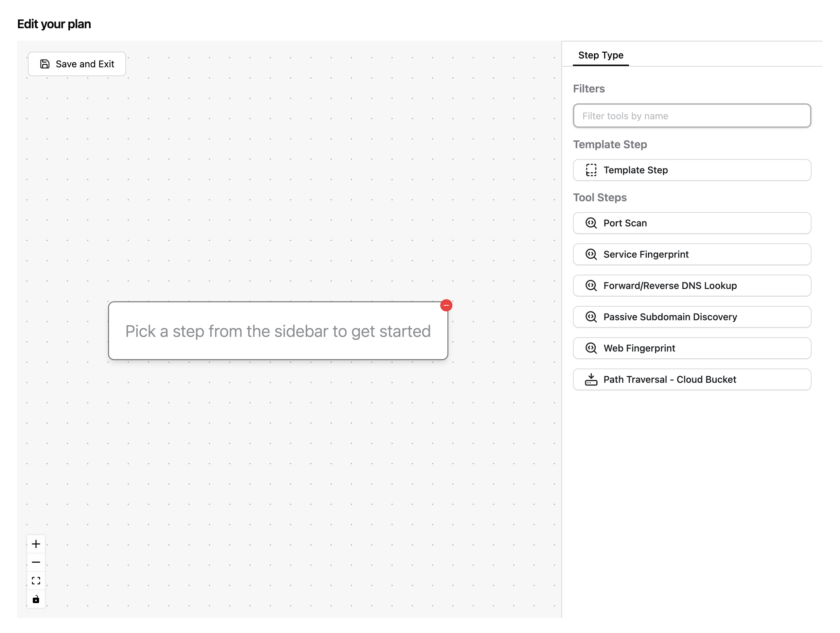Click the fit view icon
Screen dimensions: 840x633
click(x=36, y=580)
